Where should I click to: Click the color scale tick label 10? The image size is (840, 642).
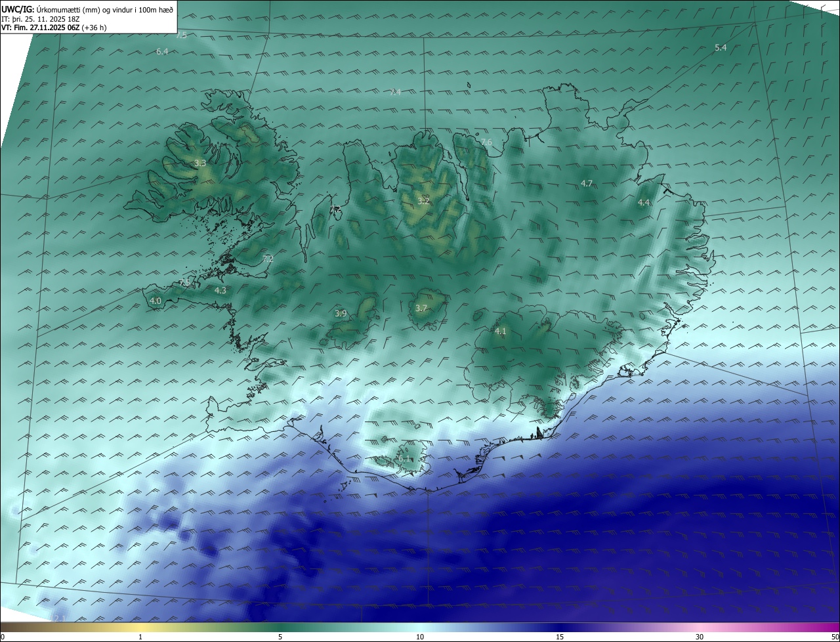420,637
